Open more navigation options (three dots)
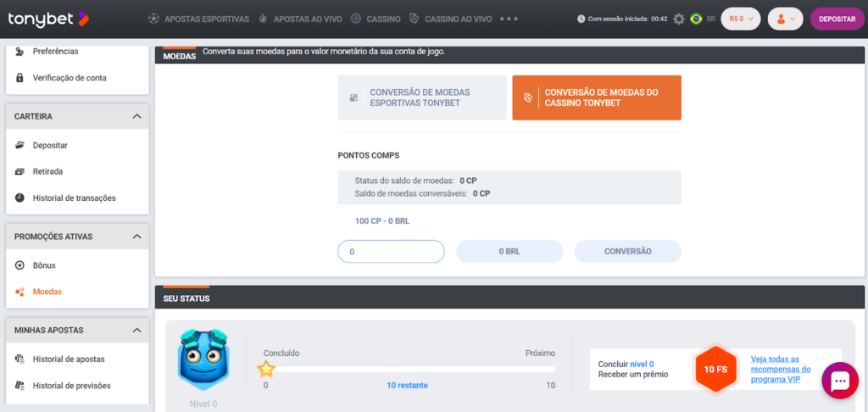Screen dimensions: 868x412 (x=509, y=18)
